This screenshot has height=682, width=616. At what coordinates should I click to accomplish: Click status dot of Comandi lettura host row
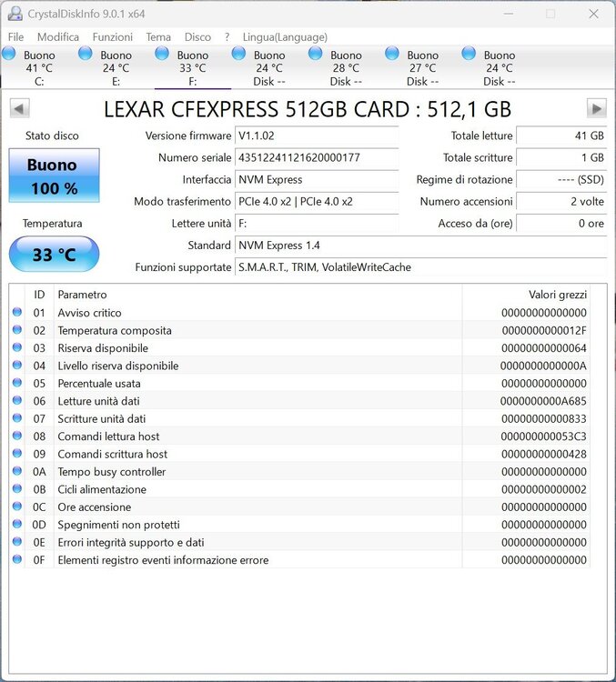[x=17, y=436]
